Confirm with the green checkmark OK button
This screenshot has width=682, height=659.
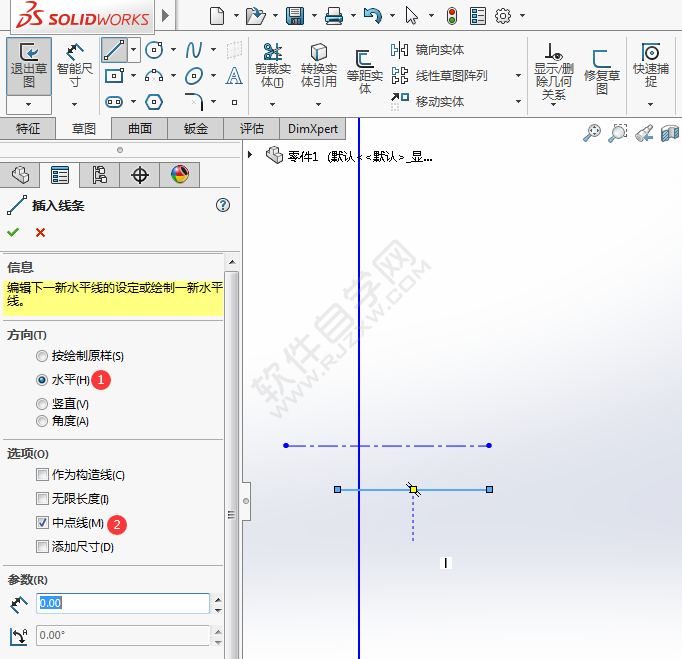pyautogui.click(x=13, y=232)
